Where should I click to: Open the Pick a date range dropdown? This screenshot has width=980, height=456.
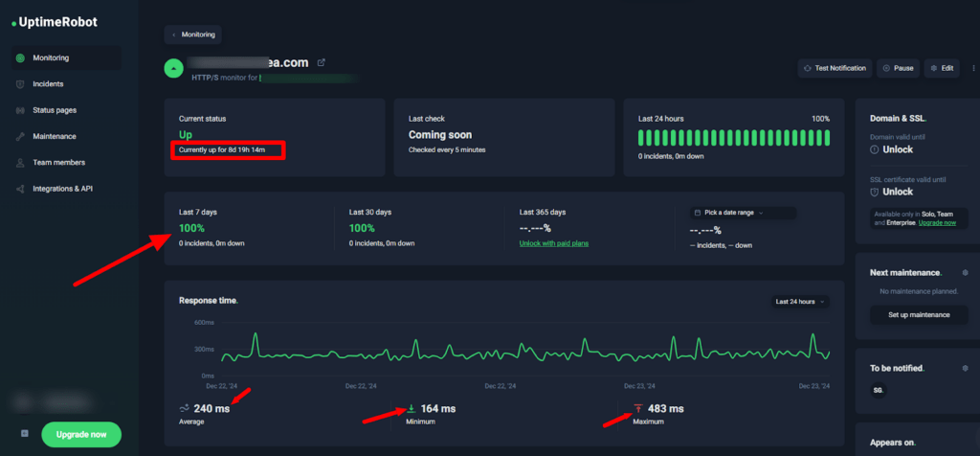point(743,213)
